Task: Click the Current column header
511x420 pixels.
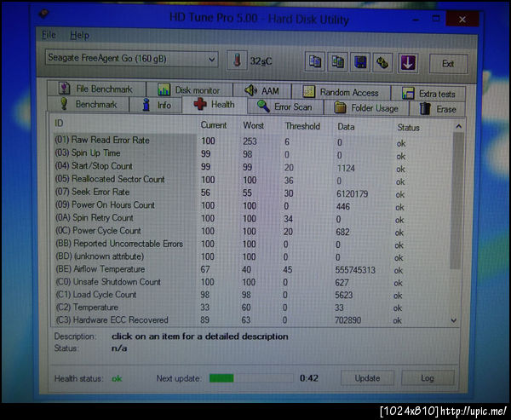Action: pyautogui.click(x=214, y=125)
